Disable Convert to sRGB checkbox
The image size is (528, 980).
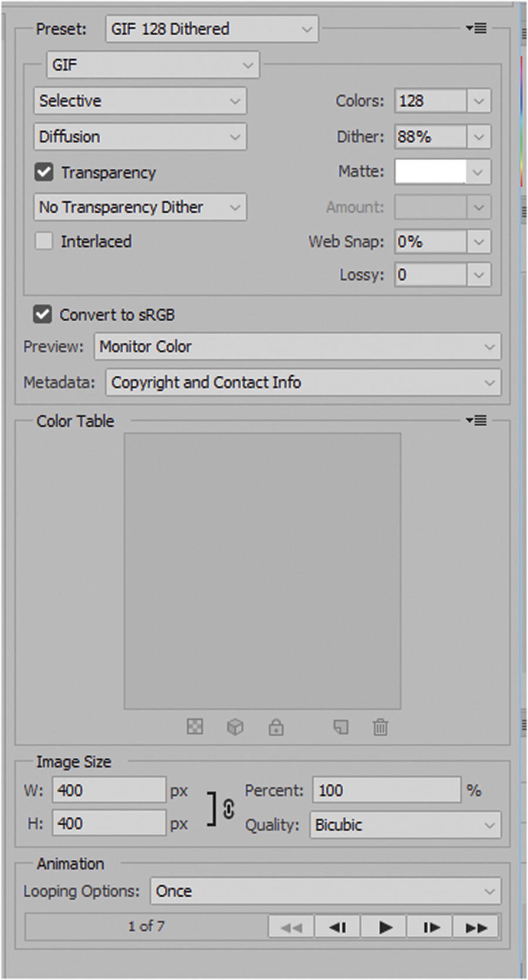[x=43, y=315]
